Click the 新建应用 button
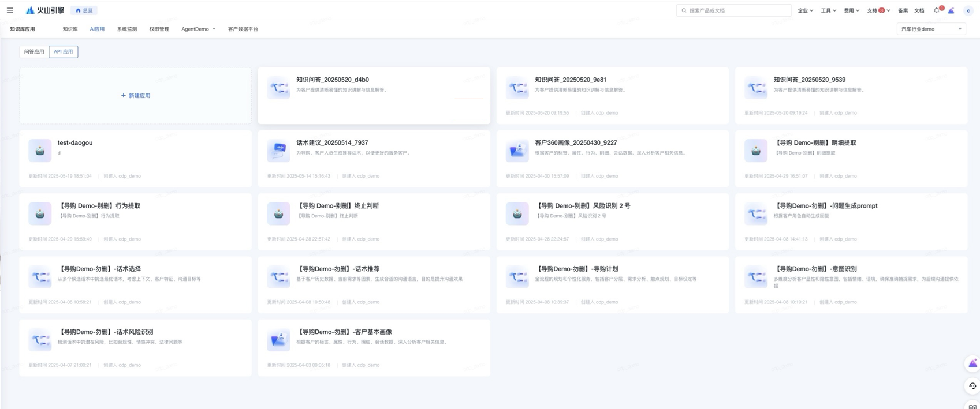This screenshot has height=409, width=980. [x=136, y=96]
